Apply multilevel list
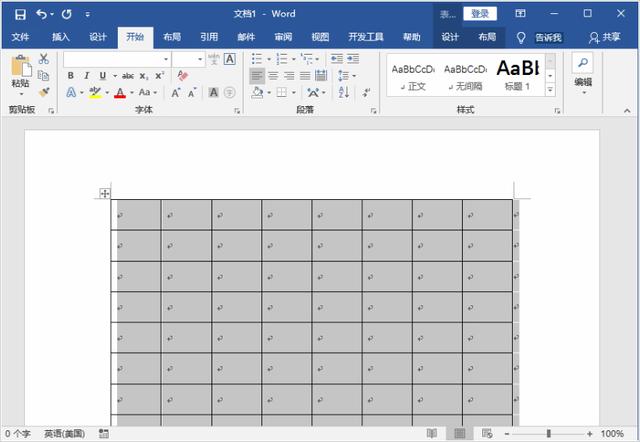The height and width of the screenshot is (442, 640). 306,59
